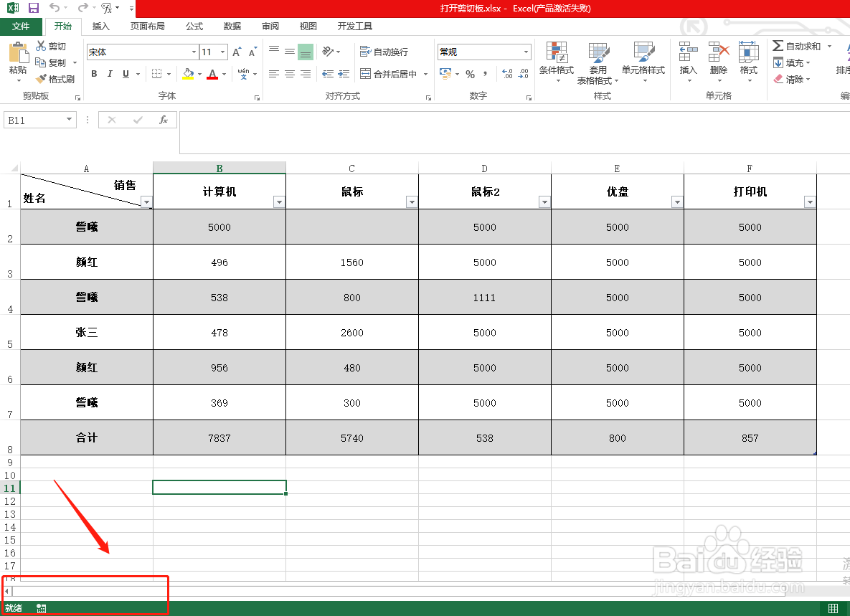Open the accounting number format icon

click(445, 74)
